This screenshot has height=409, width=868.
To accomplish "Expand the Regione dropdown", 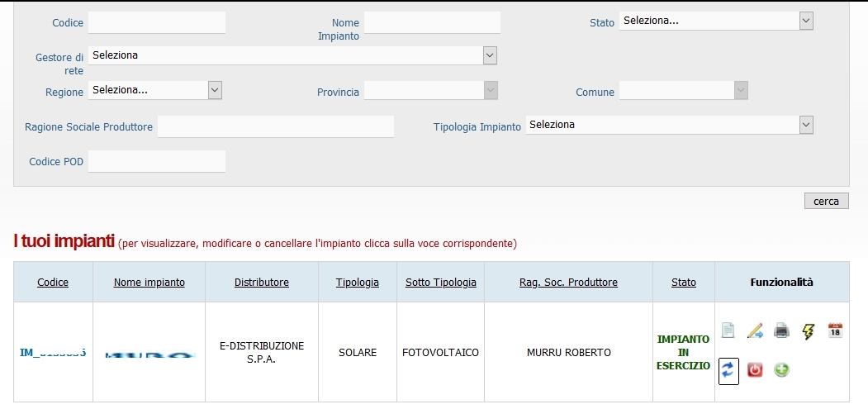I will click(155, 90).
